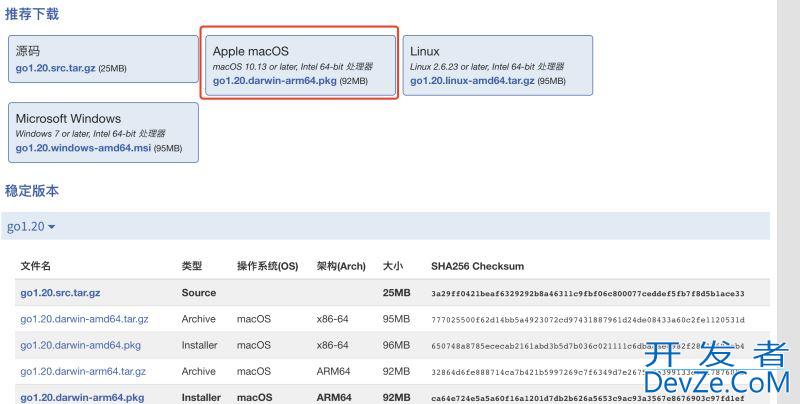Image resolution: width=800 pixels, height=404 pixels.
Task: Select the 源码 box title
Action: point(28,51)
